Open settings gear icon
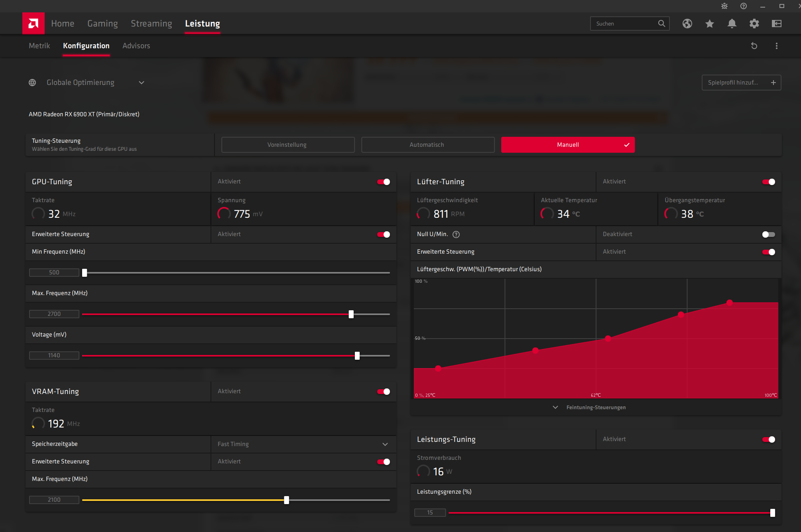 [x=754, y=24]
